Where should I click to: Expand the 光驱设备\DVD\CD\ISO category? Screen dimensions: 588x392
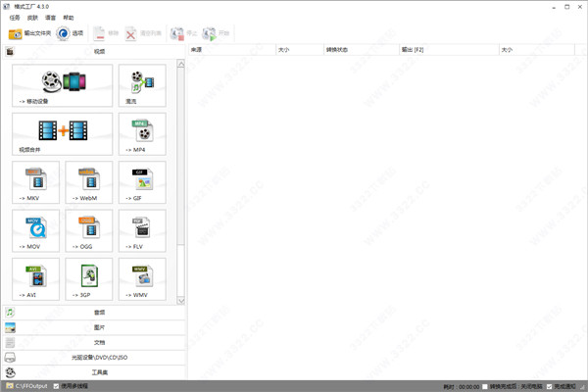[x=94, y=358]
